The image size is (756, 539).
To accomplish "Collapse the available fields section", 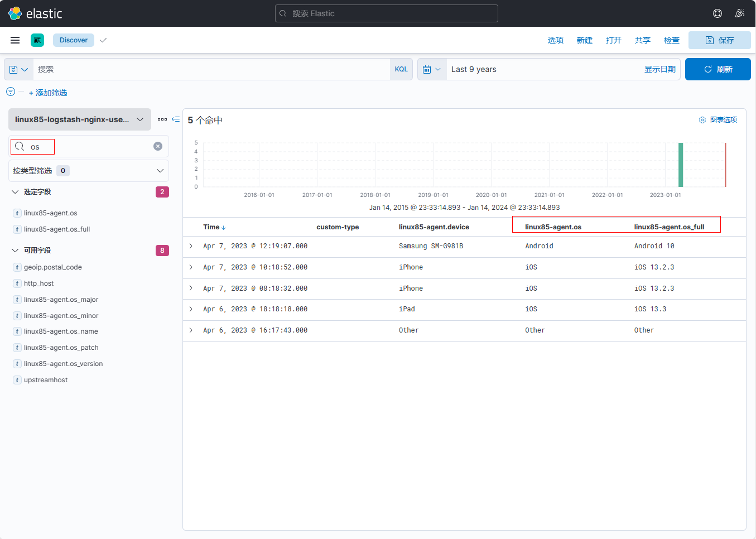I will pos(15,251).
